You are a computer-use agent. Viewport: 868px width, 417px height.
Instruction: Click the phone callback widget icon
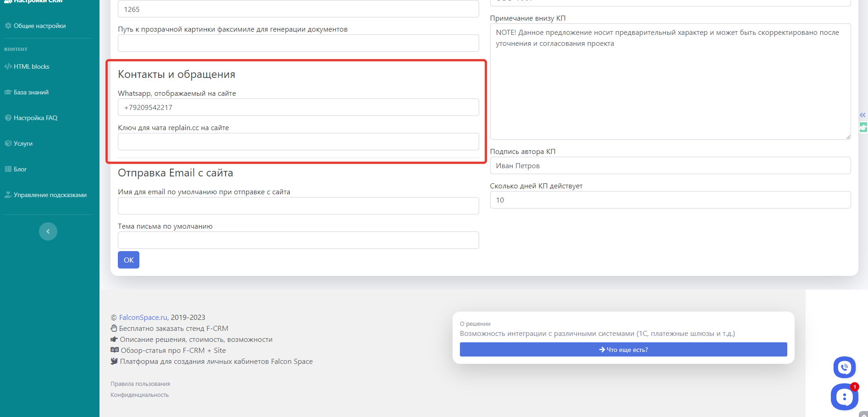coord(844,367)
